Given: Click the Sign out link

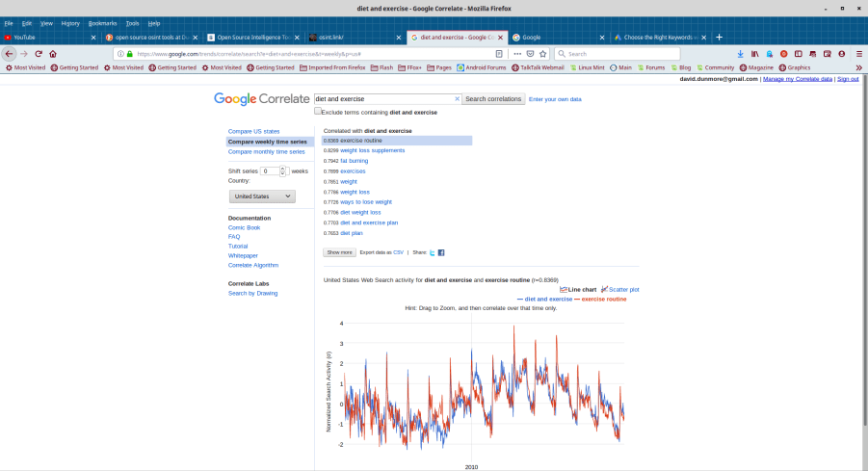Looking at the screenshot, I should tap(848, 79).
